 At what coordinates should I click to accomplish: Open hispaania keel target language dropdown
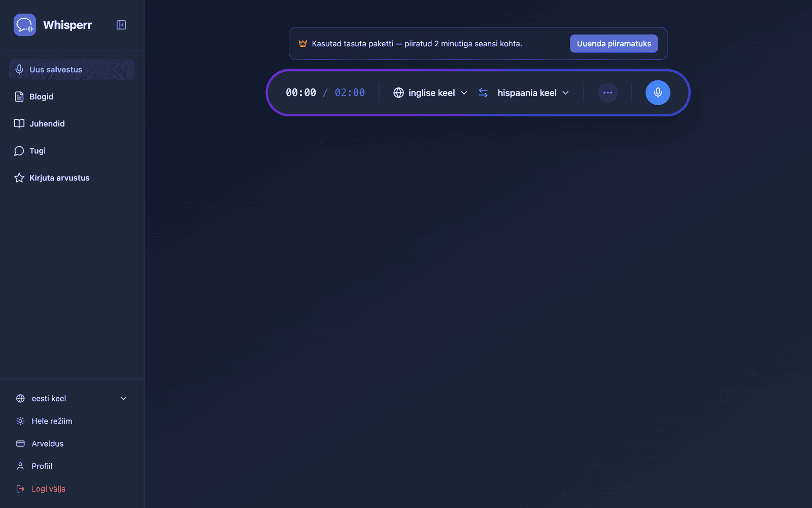tap(533, 92)
